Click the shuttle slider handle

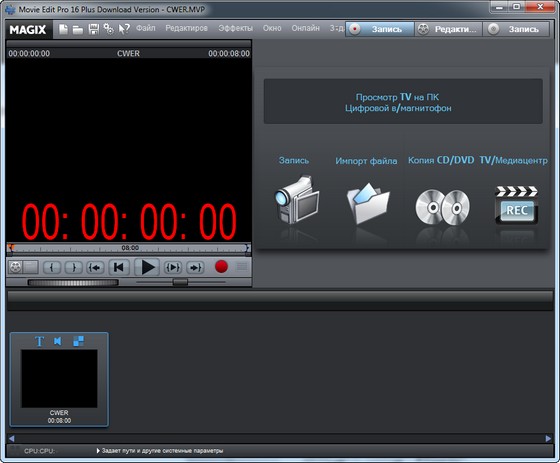coord(180,282)
